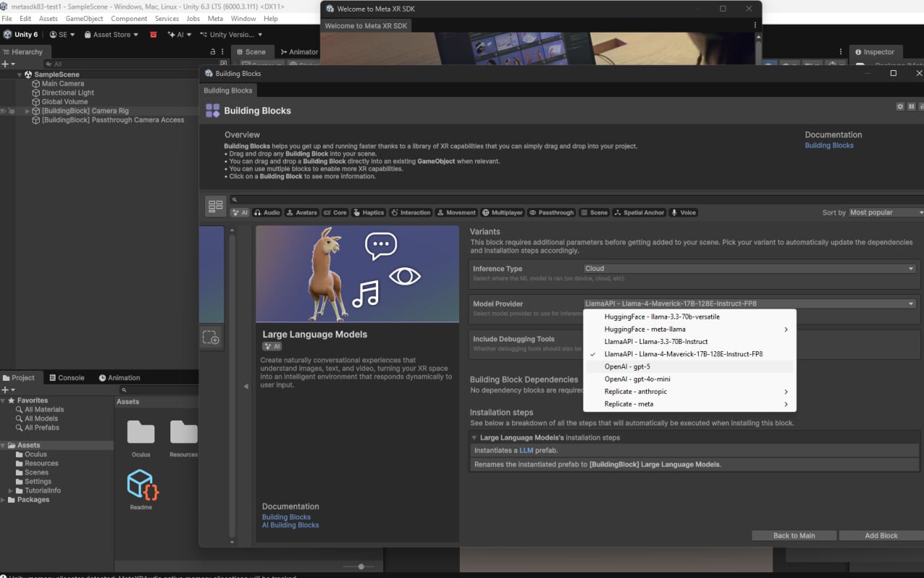Switch to the Console tab
The width and height of the screenshot is (924, 578).
coord(66,378)
